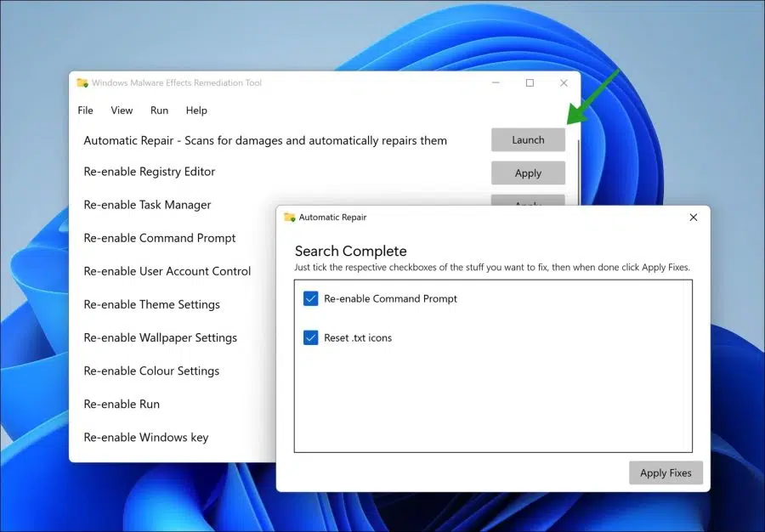765x532 pixels.
Task: Click the main window vertical scrollbar
Action: (x=579, y=171)
